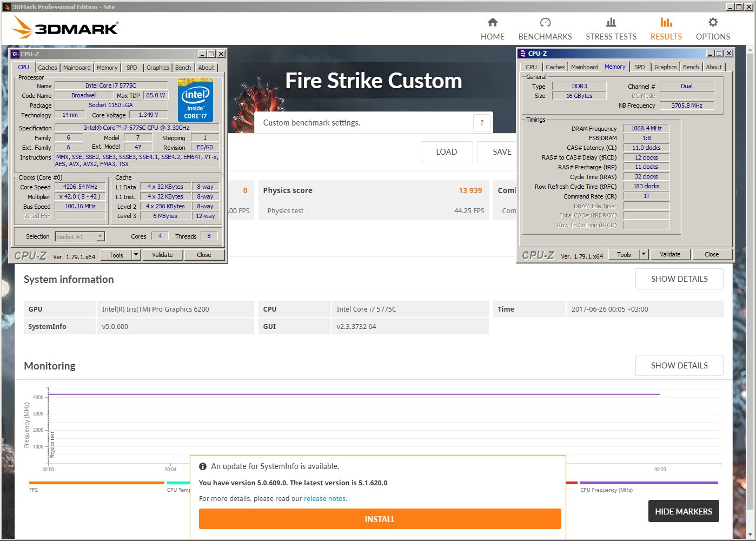756x541 pixels.
Task: Click the Physics test 44.25 FPS value
Action: (469, 211)
